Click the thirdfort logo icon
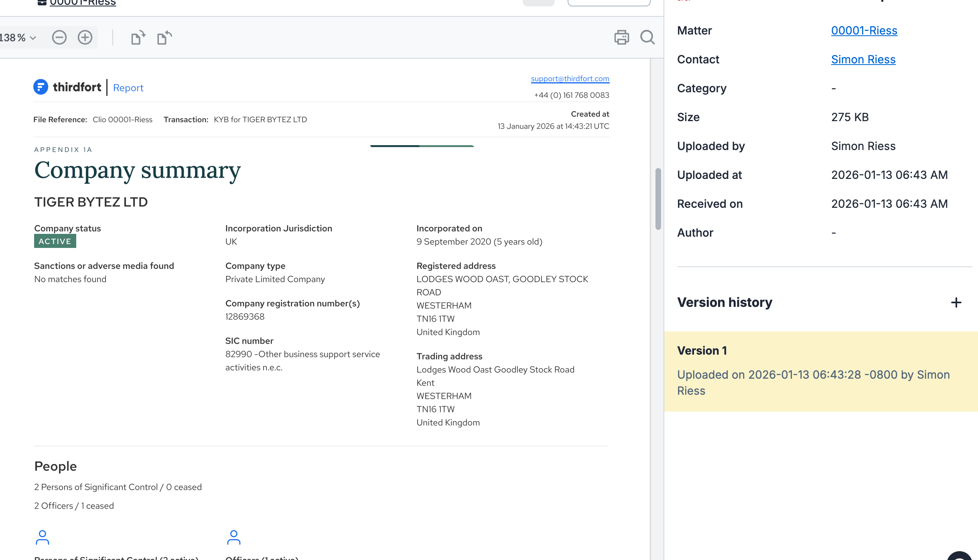This screenshot has height=560, width=978. pyautogui.click(x=41, y=87)
